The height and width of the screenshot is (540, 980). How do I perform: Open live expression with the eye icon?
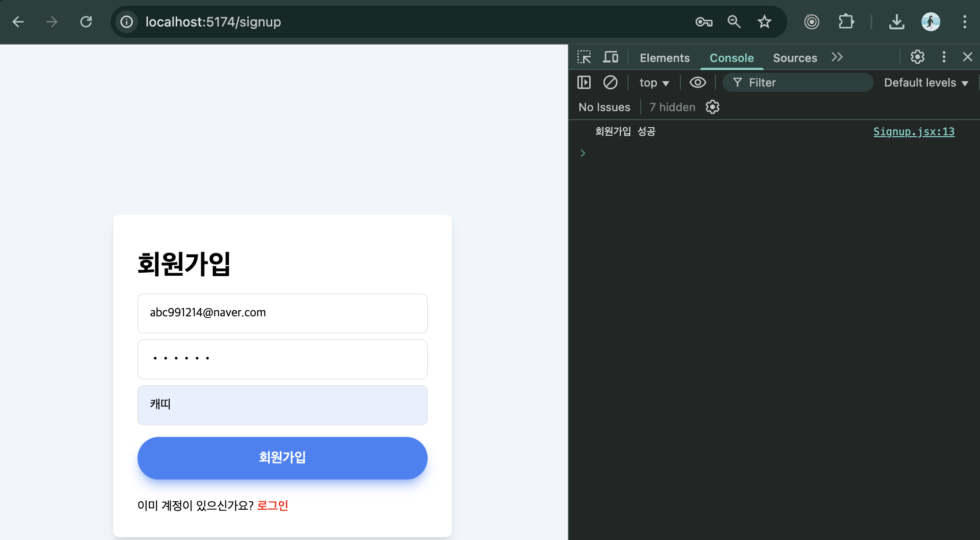[x=697, y=82]
